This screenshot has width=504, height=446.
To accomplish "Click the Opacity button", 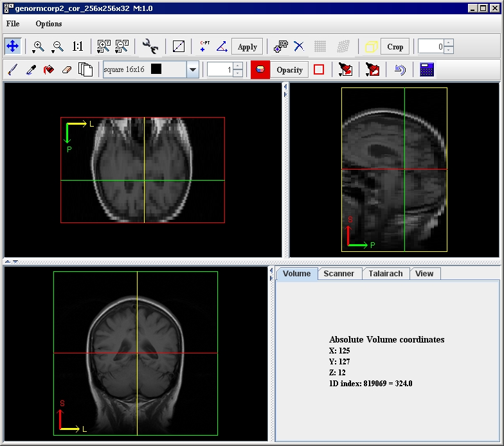I will coord(289,69).
